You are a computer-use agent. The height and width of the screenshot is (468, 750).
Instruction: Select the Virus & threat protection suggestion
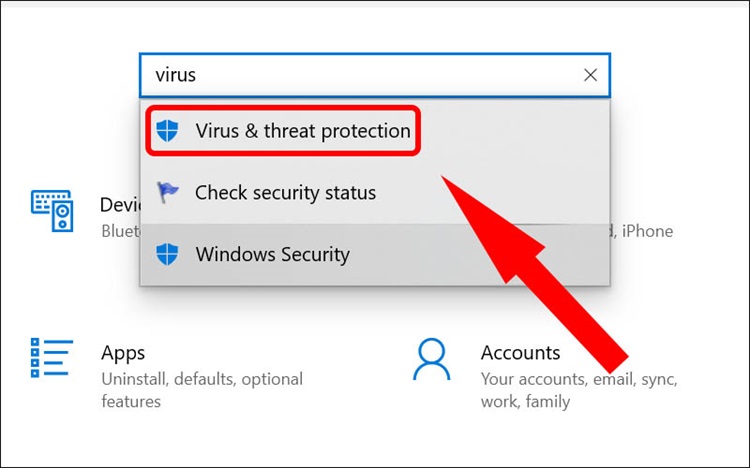coord(302,131)
